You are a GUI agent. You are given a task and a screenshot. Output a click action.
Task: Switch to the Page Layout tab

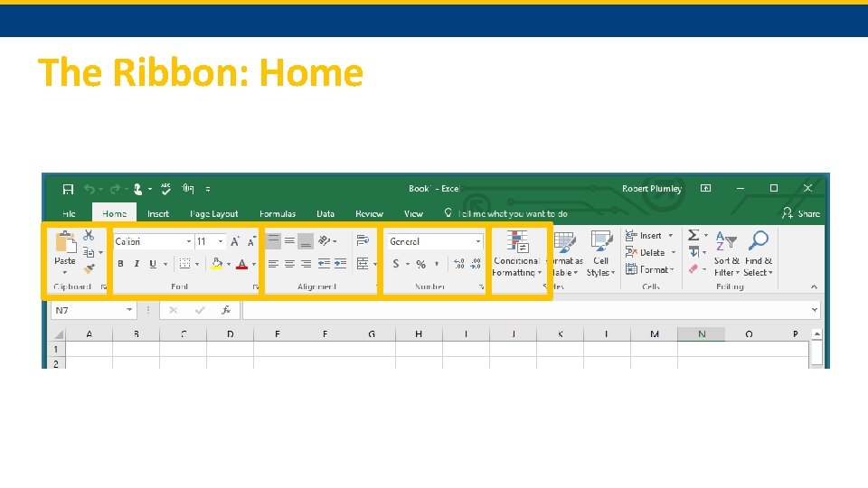tap(213, 213)
